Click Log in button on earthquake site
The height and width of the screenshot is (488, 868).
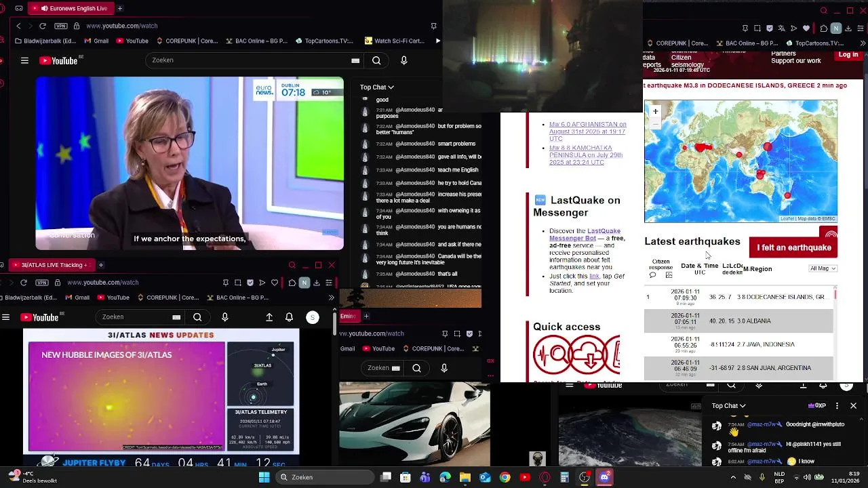848,55
